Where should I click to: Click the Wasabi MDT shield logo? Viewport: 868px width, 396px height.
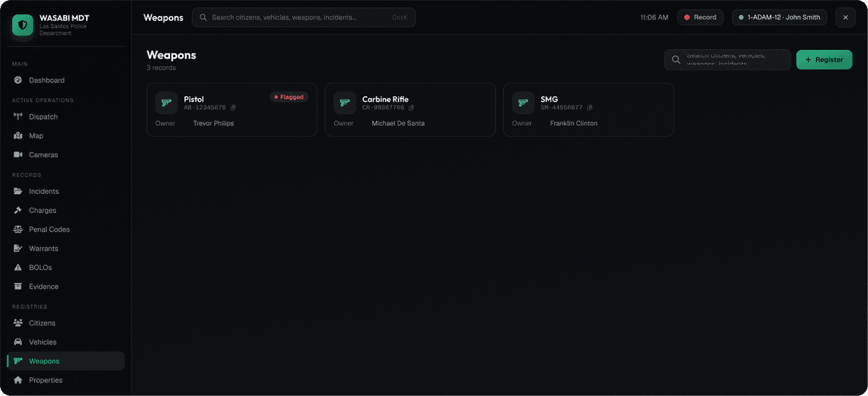[23, 26]
